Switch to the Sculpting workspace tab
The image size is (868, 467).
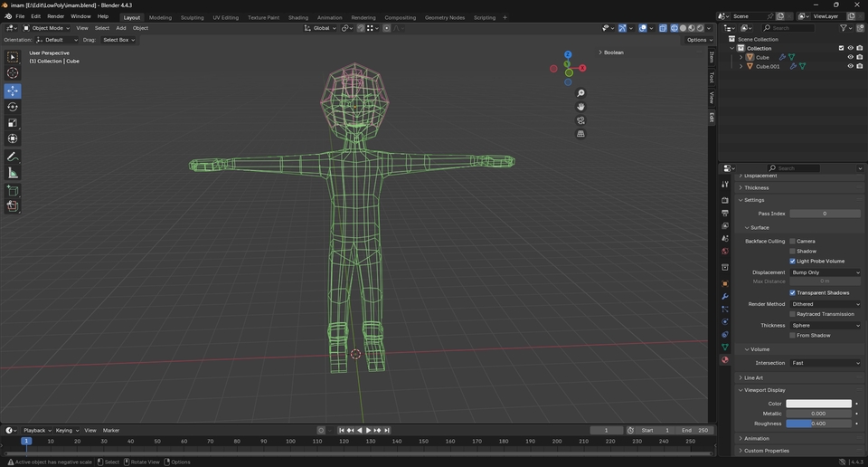192,17
